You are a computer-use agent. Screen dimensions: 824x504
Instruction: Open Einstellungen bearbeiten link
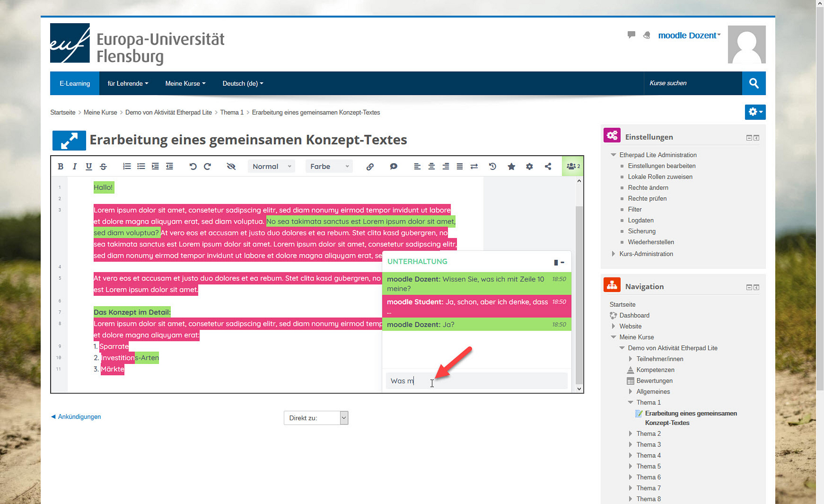tap(661, 166)
